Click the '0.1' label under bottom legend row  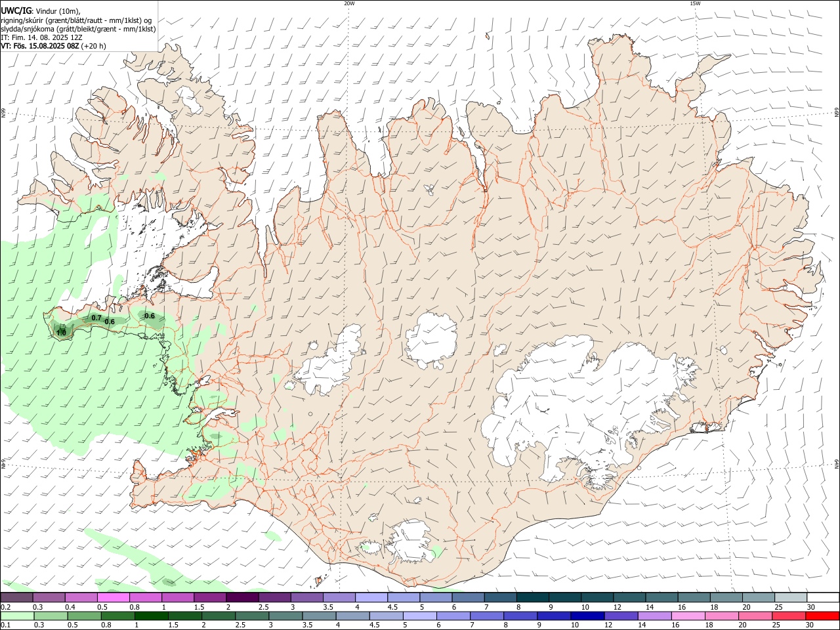[x=6, y=625]
